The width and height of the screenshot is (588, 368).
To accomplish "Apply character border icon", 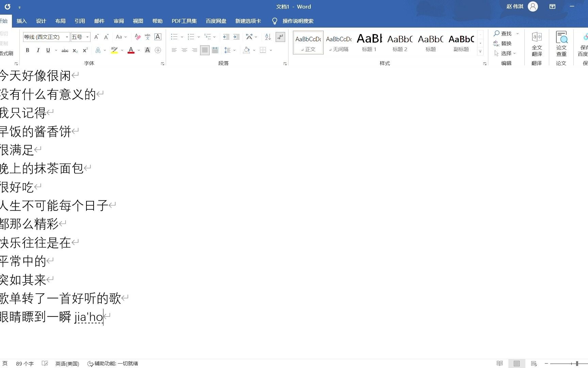I will (x=158, y=37).
